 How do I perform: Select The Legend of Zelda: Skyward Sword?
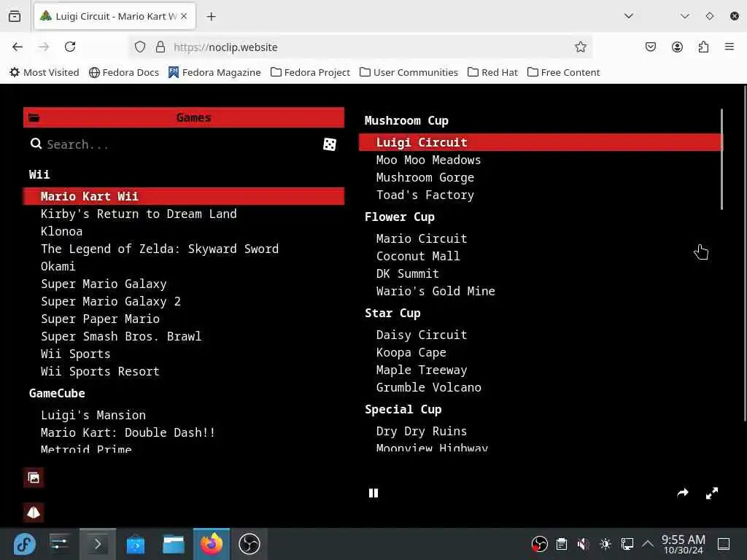pyautogui.click(x=184, y=249)
